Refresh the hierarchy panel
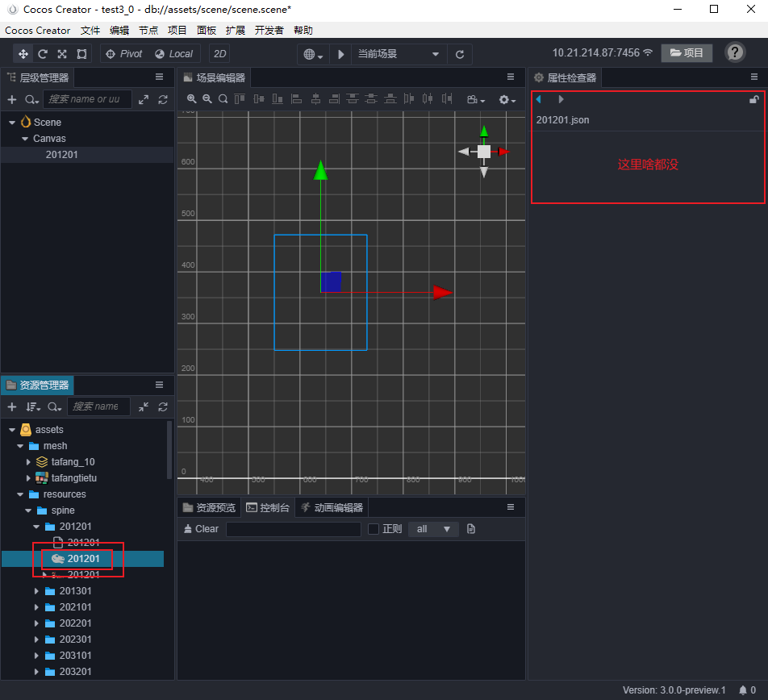Screen dimensions: 768x700 pyautogui.click(x=163, y=100)
